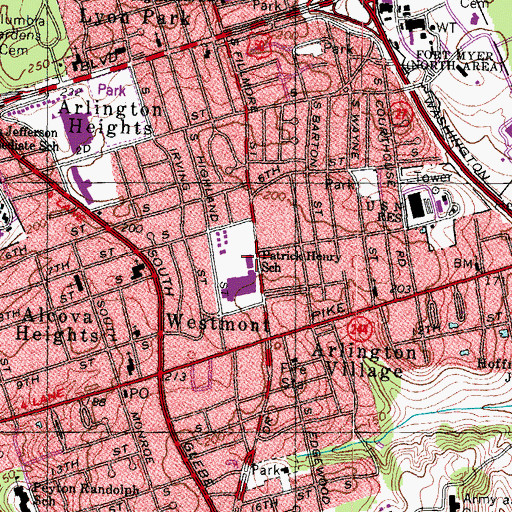
Task: Click the "HIGHLAND" street label
Action: pyautogui.click(x=207, y=188)
